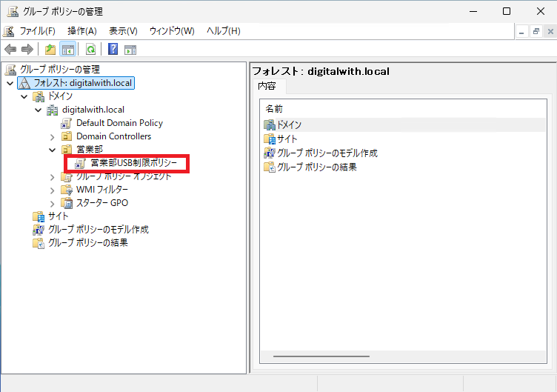Open the ヘルプ(H) menu

224,31
